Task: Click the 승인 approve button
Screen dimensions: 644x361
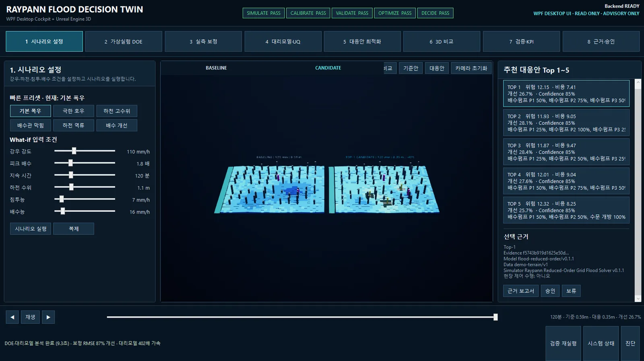Action: [x=550, y=291]
